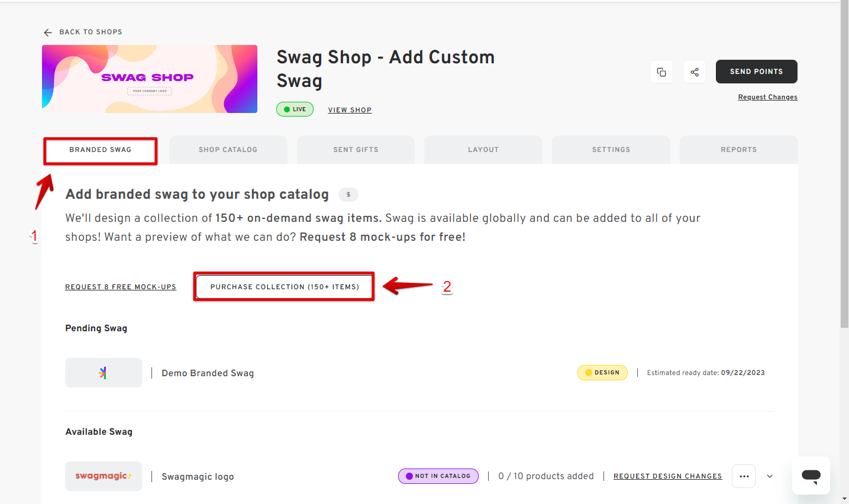Select the Settings tab
This screenshot has height=504, width=849.
(611, 149)
